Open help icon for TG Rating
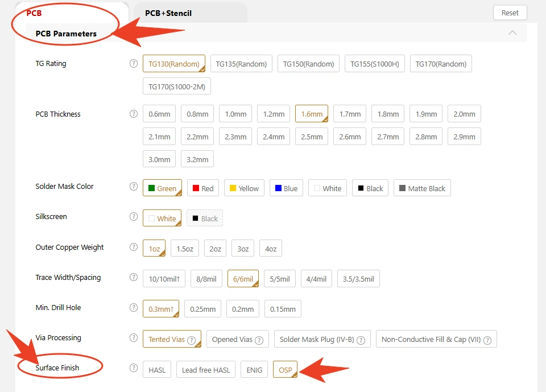Viewport: 546px width, 392px height. pyautogui.click(x=134, y=63)
